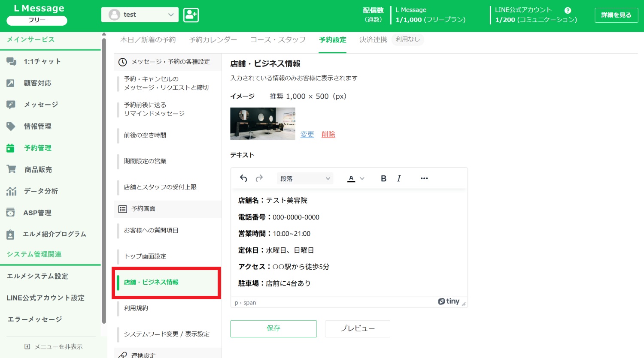Switch to the 本日／新着の予約 tab

click(x=148, y=40)
